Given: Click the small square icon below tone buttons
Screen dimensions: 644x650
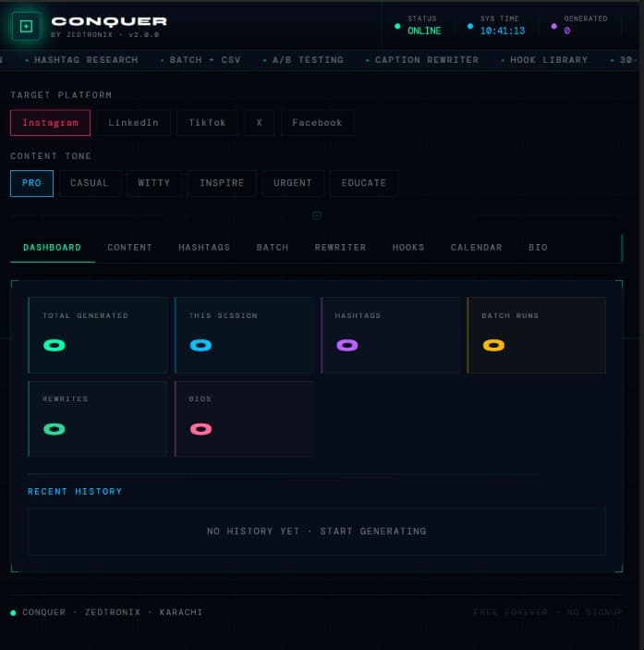Looking at the screenshot, I should [x=317, y=215].
